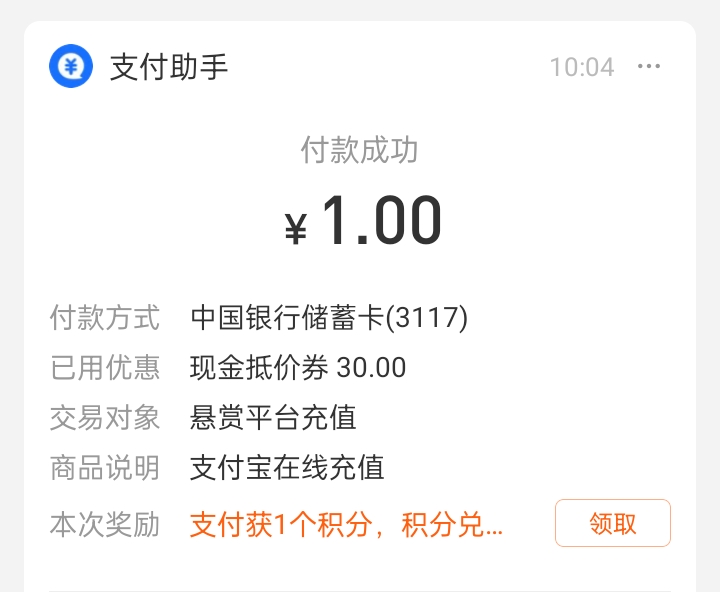The image size is (720, 592).
Task: Tap the 领取 reward claim button
Action: [613, 523]
